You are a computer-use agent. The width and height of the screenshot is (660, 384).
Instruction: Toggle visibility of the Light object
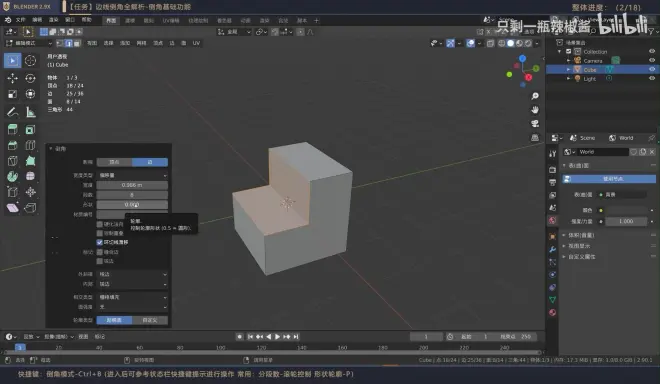(x=652, y=78)
